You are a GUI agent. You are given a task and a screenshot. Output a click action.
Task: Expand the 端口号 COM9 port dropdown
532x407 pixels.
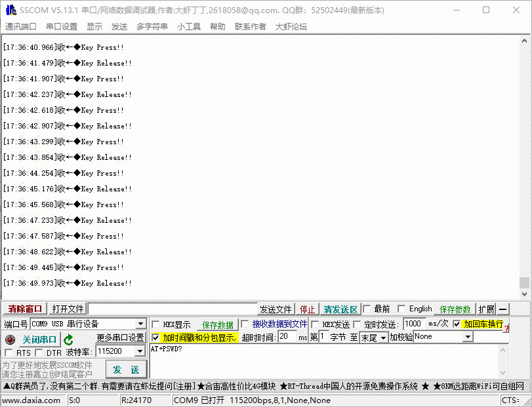point(140,324)
